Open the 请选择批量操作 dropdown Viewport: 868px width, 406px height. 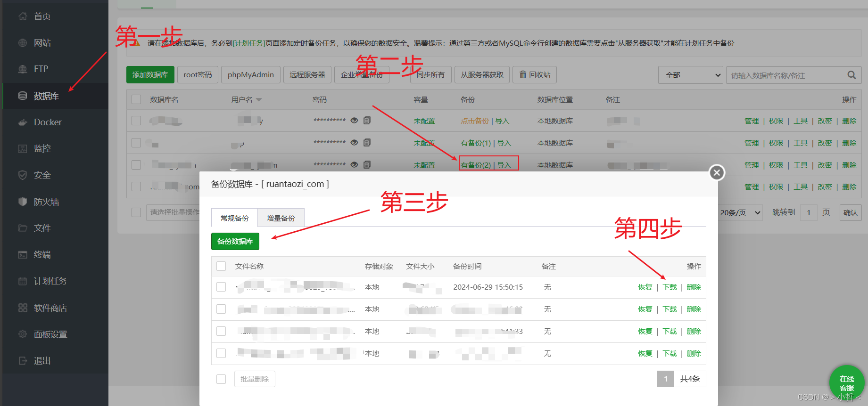tap(173, 212)
